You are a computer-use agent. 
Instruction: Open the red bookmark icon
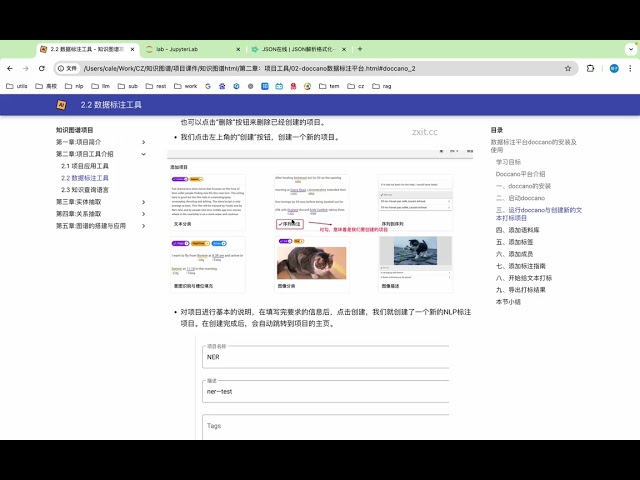pos(293,86)
